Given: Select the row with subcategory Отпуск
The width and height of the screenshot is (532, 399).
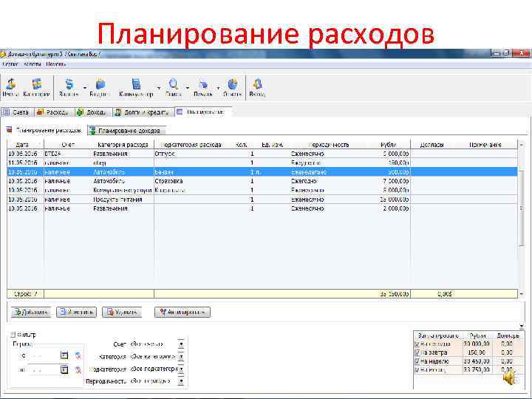Looking at the screenshot, I should (262, 154).
